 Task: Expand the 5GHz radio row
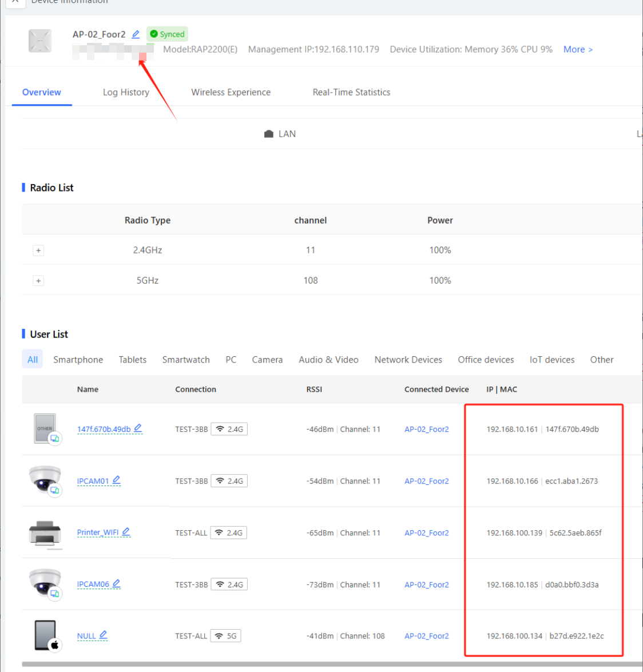tap(38, 281)
